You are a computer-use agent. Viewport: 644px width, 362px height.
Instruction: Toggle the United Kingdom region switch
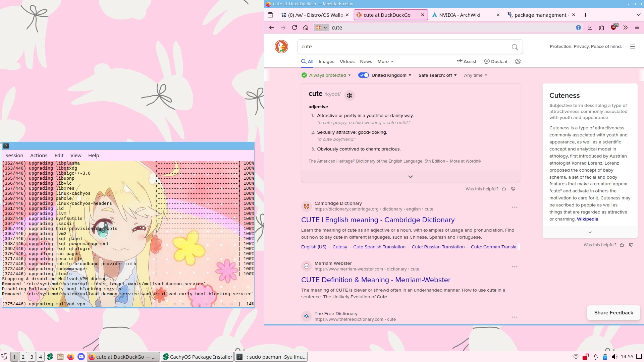click(x=364, y=75)
